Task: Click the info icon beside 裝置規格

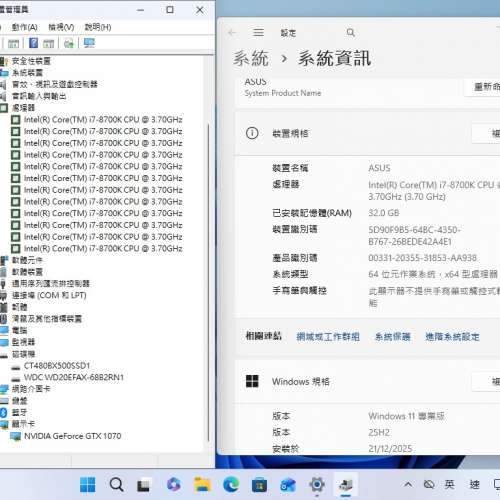Action: [x=252, y=133]
